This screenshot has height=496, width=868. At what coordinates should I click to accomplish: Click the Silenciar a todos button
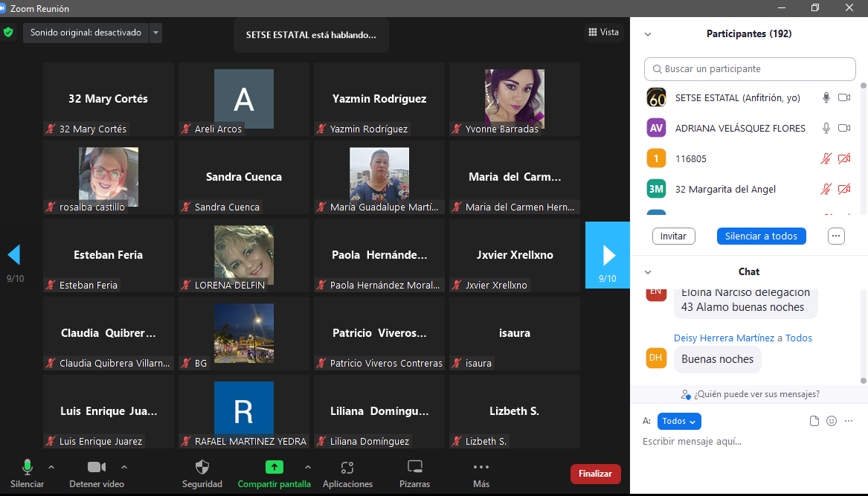click(761, 236)
